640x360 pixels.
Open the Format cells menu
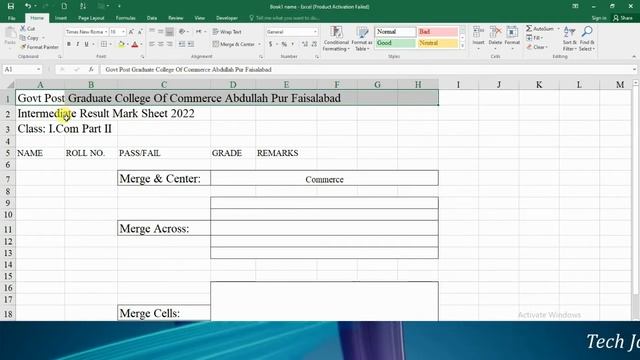click(512, 38)
